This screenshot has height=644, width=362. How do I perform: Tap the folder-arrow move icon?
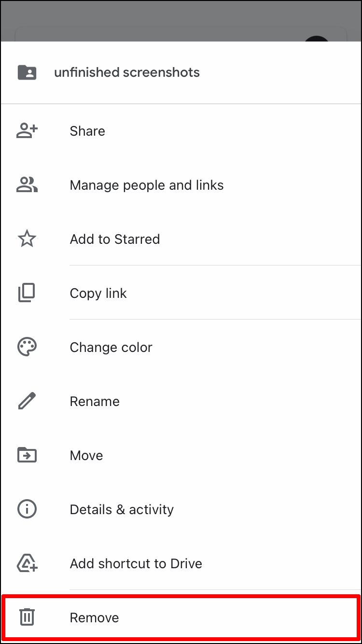(27, 455)
